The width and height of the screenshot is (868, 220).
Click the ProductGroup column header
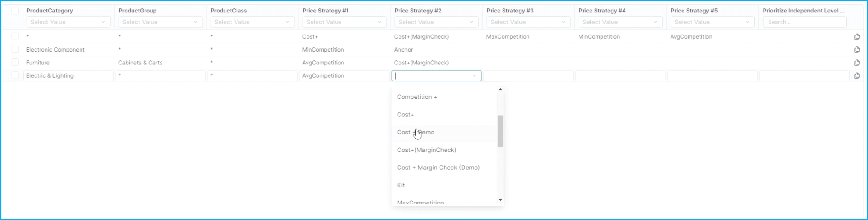[x=138, y=11]
